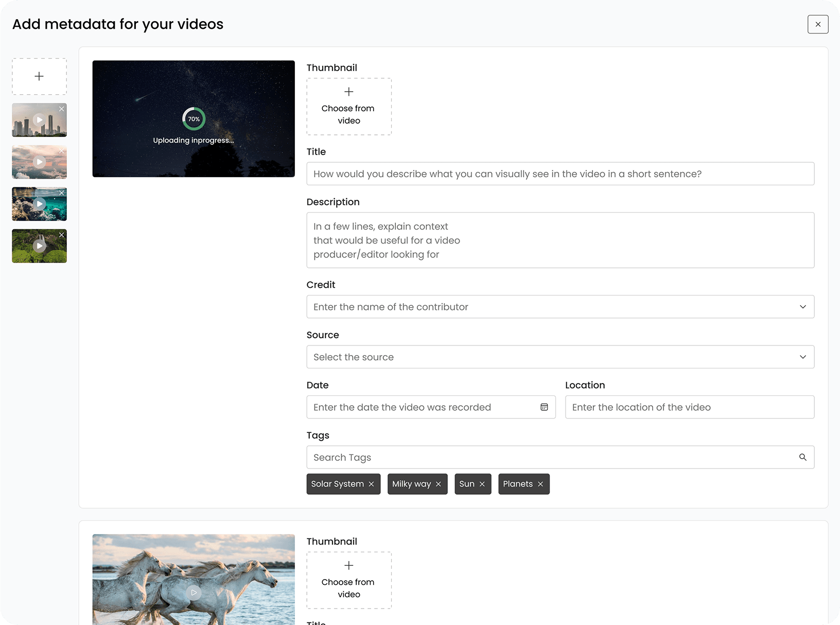
Task: Click the Title input field
Action: point(560,173)
